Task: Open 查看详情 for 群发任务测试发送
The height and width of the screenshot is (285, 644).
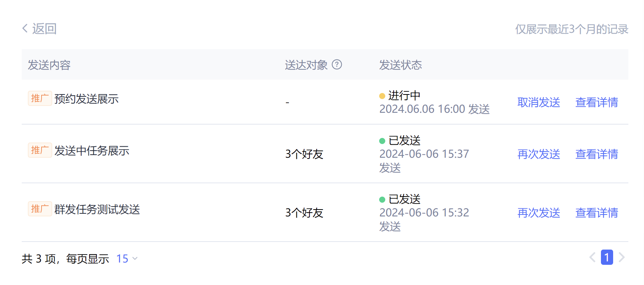Action: (x=597, y=213)
